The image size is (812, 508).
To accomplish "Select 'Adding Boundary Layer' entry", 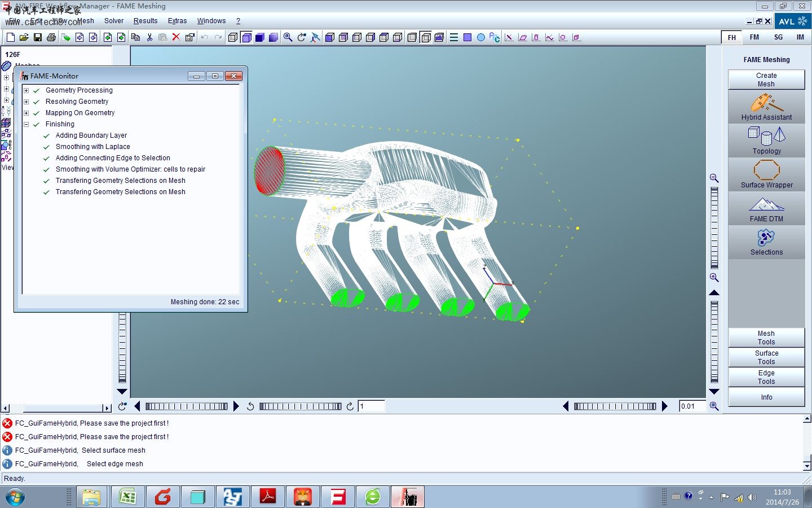I will 91,135.
